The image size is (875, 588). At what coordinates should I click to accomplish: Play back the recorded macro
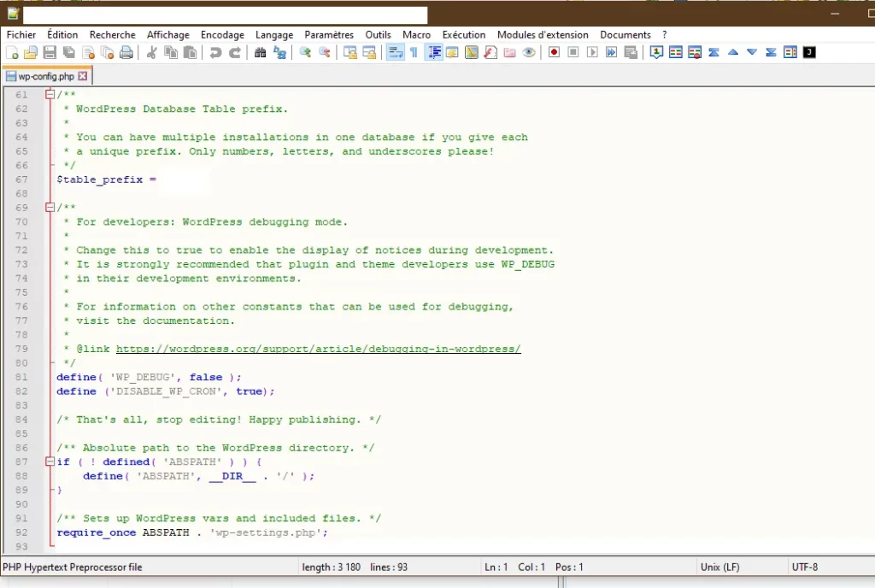(593, 52)
